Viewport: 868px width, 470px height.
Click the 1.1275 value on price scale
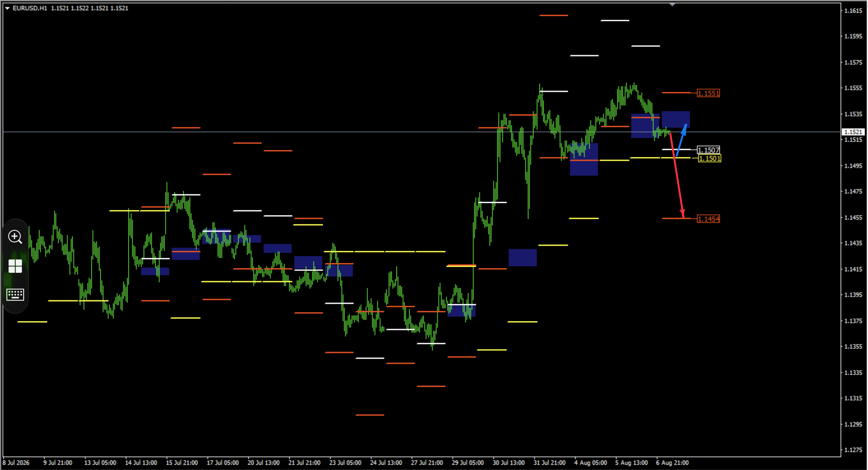click(x=853, y=450)
